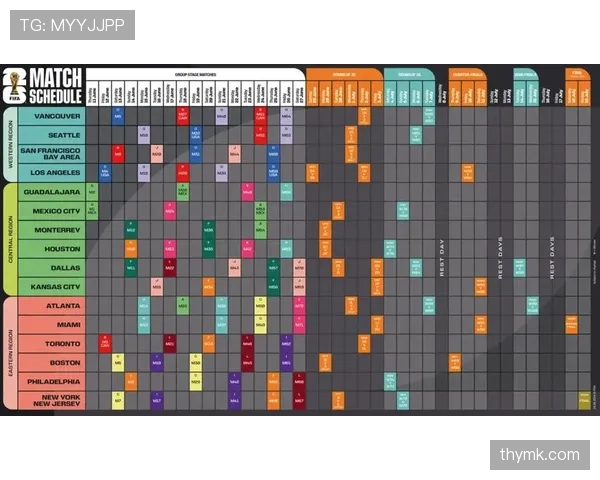600x480 pixels.
Task: Click the Central Region label
Action: (10, 239)
